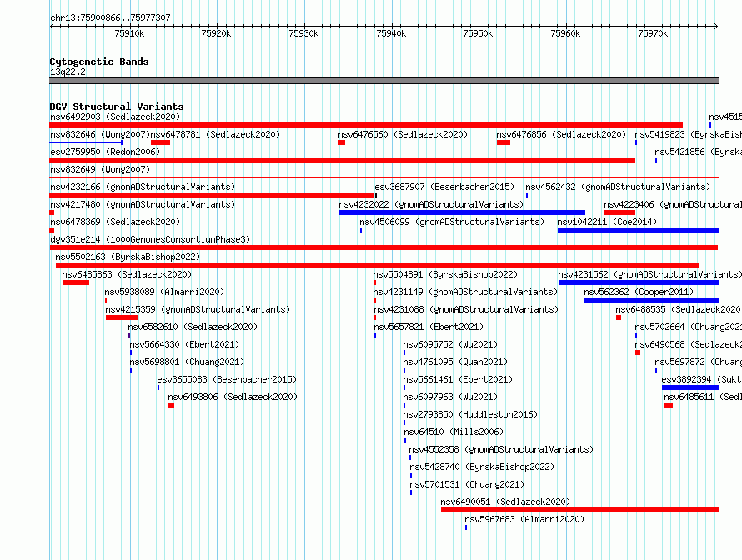Open nsv4552358 gnomADStructuralVariants label
Viewport: 742px width, 560px height.
[501, 449]
